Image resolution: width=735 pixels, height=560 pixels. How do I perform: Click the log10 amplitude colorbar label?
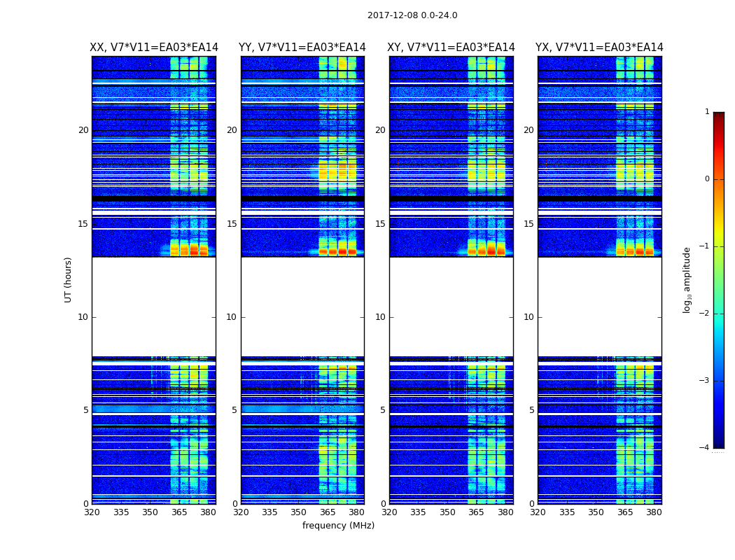687,280
